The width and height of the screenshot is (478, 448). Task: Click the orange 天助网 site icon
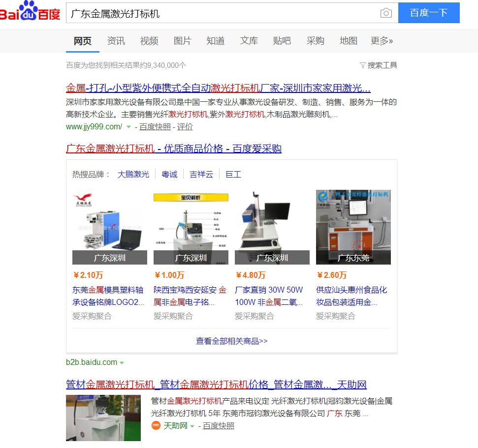pos(156,425)
